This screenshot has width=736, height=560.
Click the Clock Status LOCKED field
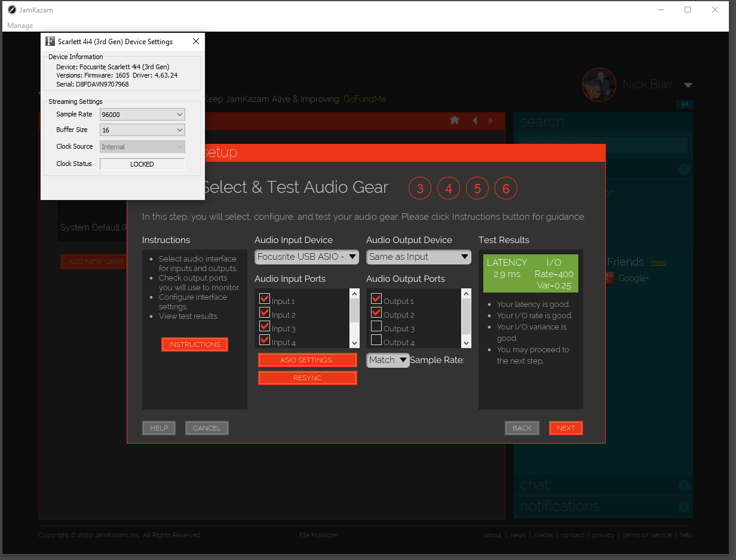pos(142,164)
